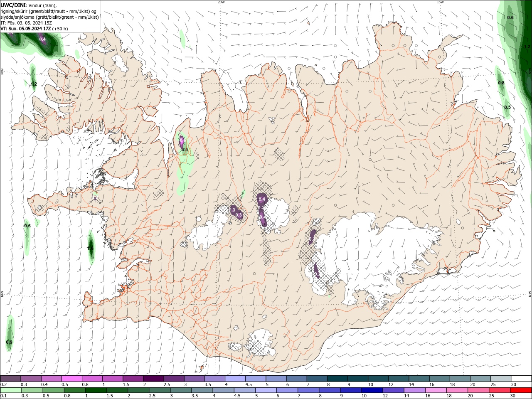
Task: Click the 0.3 value on the central snow patch
Action: point(239,215)
